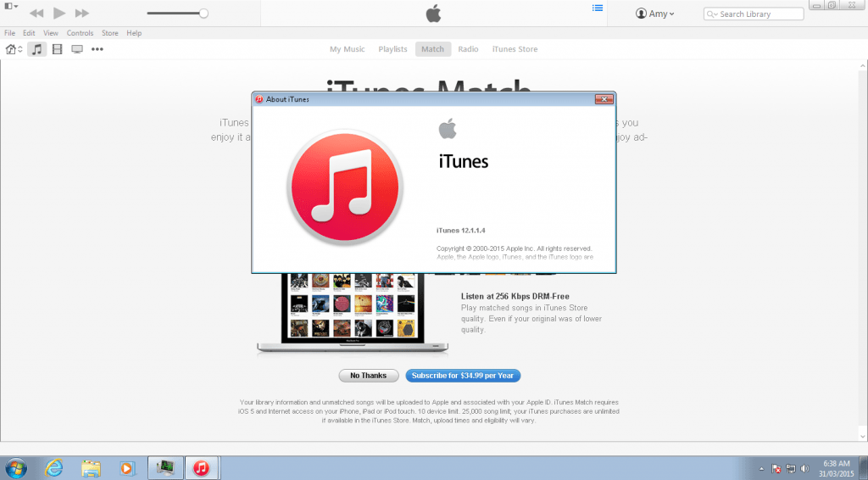
Task: Open the Help menu
Action: (x=134, y=33)
